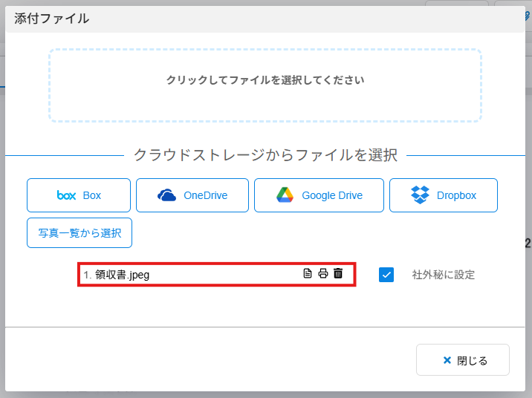Click the blue OneDrive cloud icon
The width and height of the screenshot is (532, 398).
[x=166, y=195]
